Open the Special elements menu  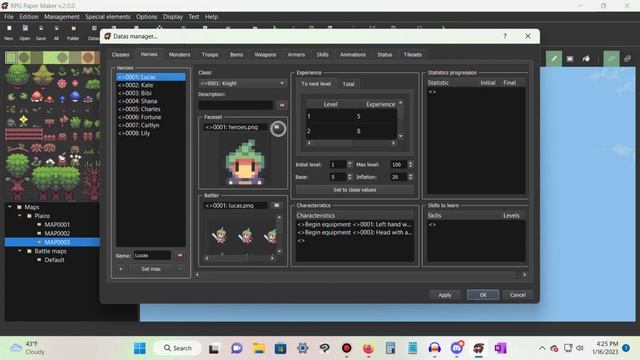[x=108, y=17]
